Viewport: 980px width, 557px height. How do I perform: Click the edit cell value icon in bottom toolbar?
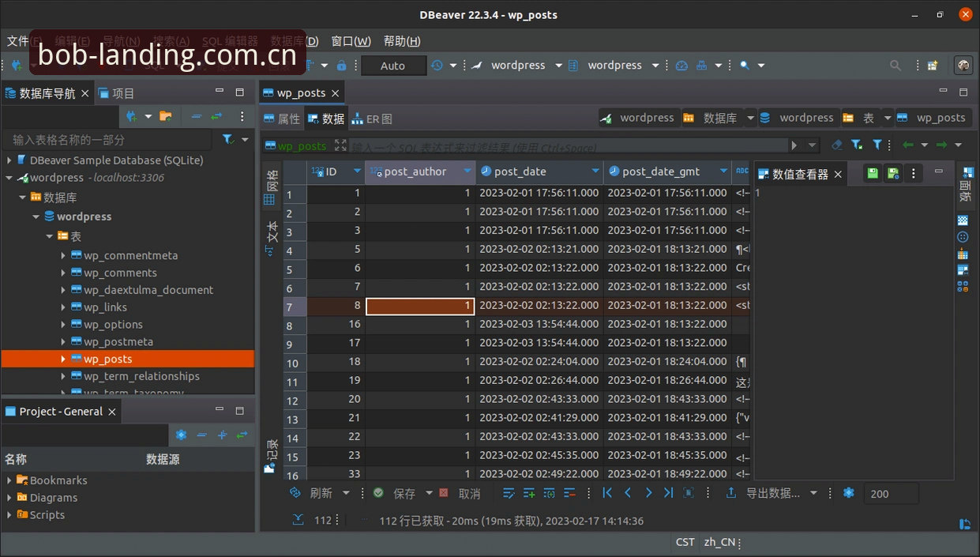(x=509, y=493)
